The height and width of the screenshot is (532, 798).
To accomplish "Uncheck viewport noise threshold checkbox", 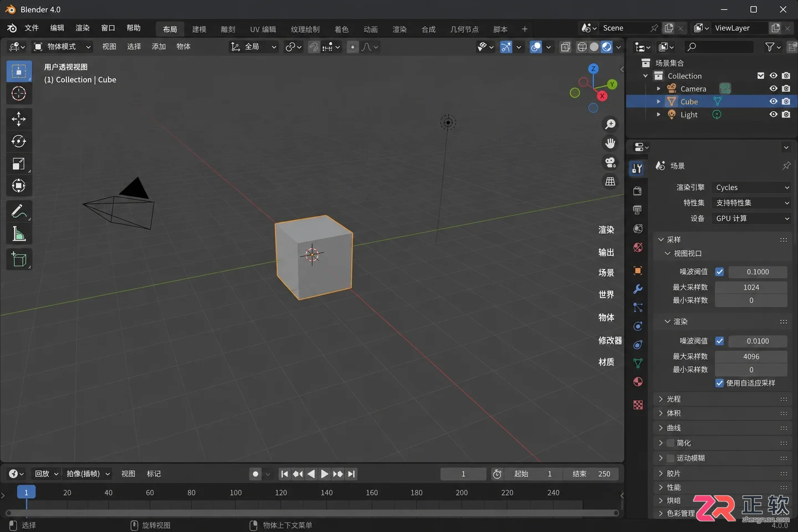I will coord(719,272).
